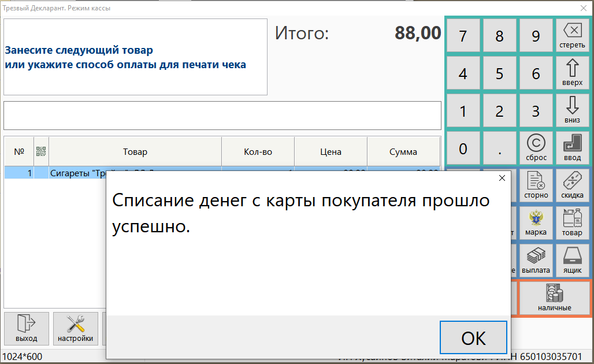The width and height of the screenshot is (594, 364).
Task: Click the выход exit button
Action: pyautogui.click(x=26, y=328)
